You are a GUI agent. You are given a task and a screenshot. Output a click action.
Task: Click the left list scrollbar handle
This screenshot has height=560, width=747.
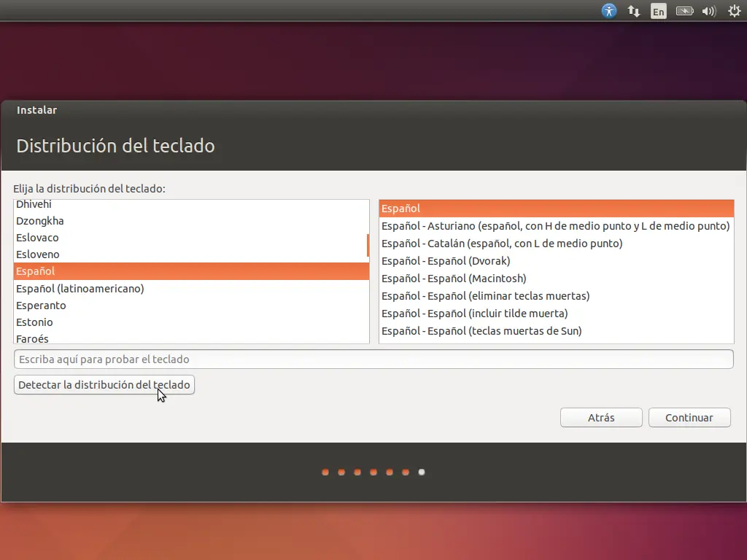[x=368, y=245]
